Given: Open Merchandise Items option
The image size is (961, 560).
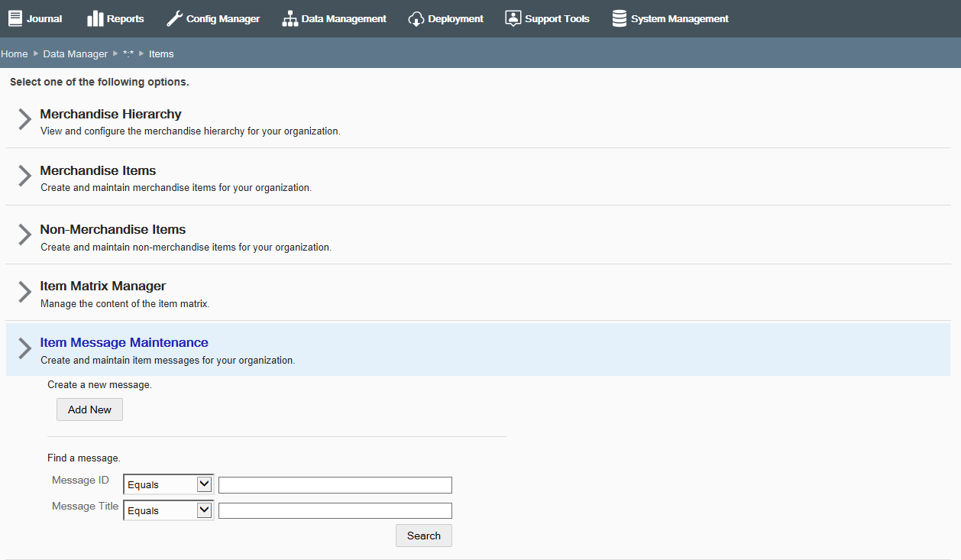Looking at the screenshot, I should click(x=98, y=170).
